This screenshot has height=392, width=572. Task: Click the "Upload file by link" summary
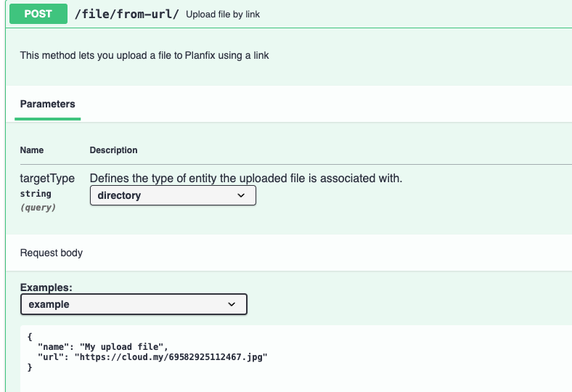(223, 15)
